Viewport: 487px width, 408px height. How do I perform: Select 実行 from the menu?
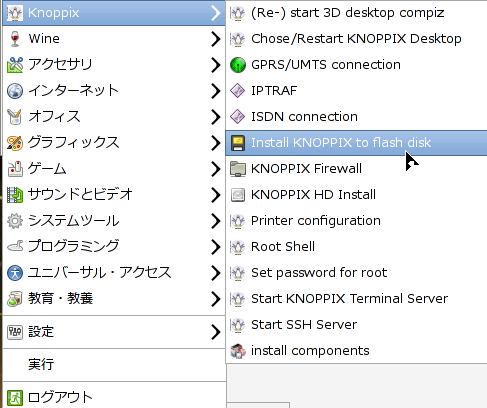click(x=114, y=365)
